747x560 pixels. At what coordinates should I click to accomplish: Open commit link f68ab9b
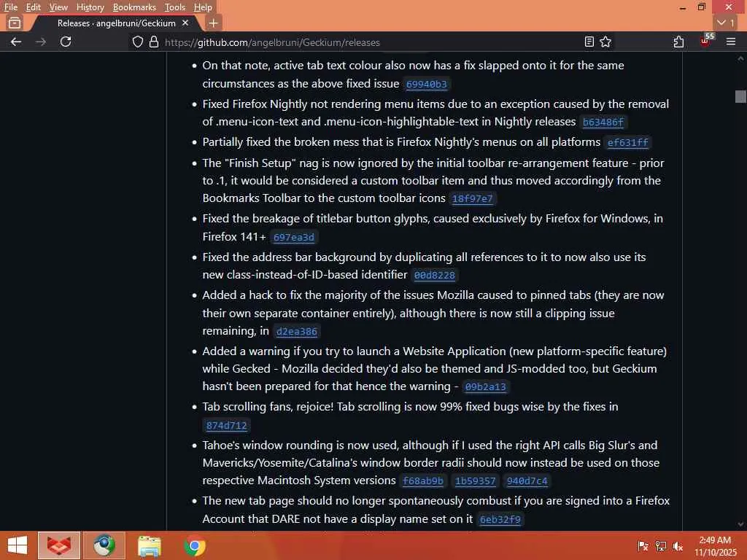coord(423,481)
